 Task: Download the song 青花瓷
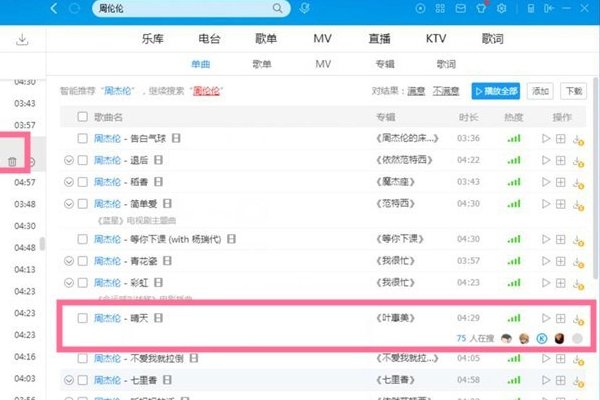[x=578, y=262]
